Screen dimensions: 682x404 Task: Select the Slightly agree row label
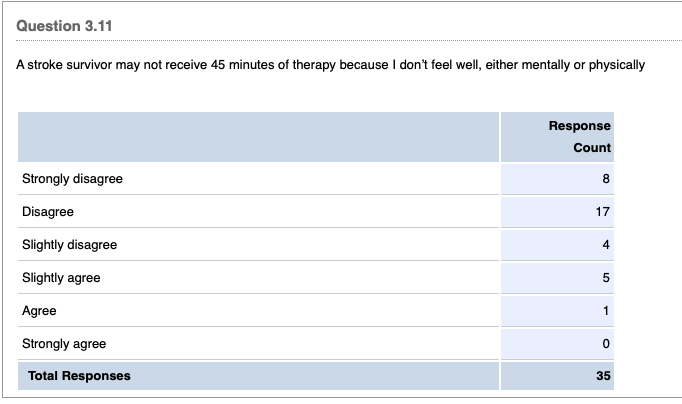[x=61, y=278]
